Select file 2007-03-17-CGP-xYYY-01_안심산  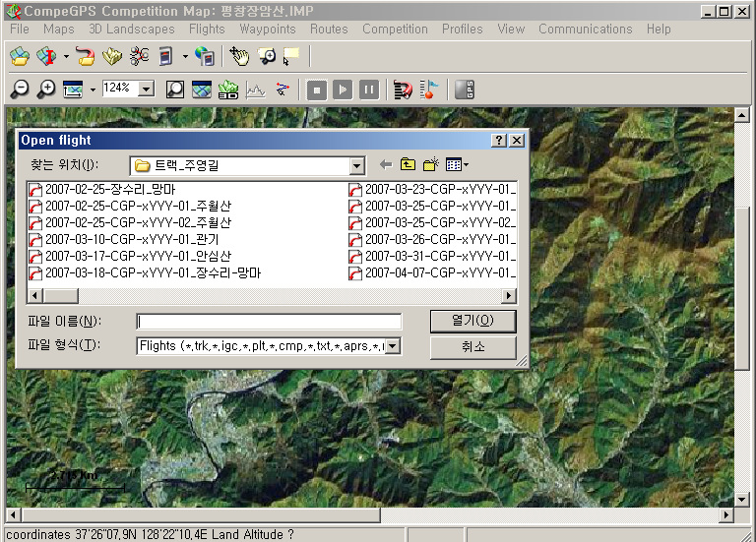(130, 257)
